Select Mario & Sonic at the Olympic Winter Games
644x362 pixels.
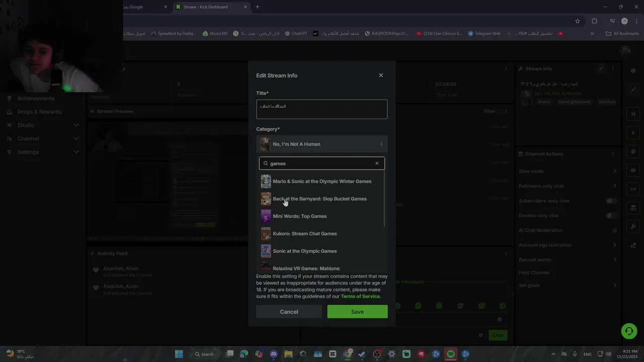[x=321, y=182]
